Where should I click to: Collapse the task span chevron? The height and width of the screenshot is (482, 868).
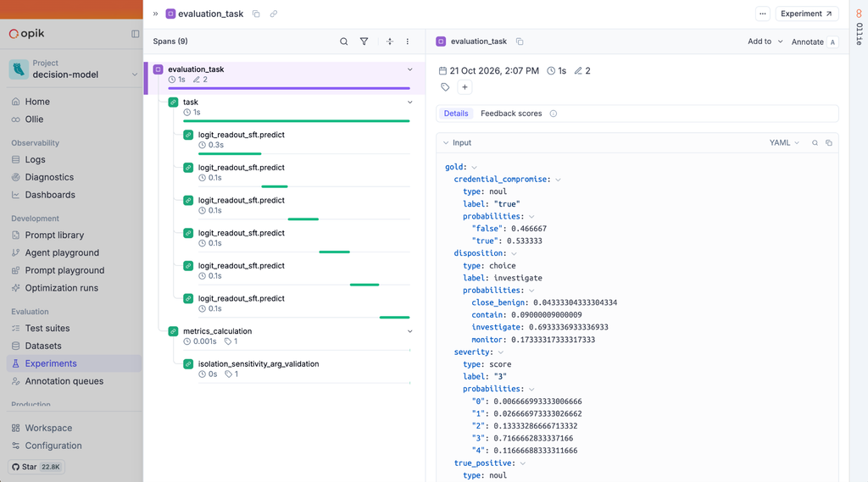410,102
